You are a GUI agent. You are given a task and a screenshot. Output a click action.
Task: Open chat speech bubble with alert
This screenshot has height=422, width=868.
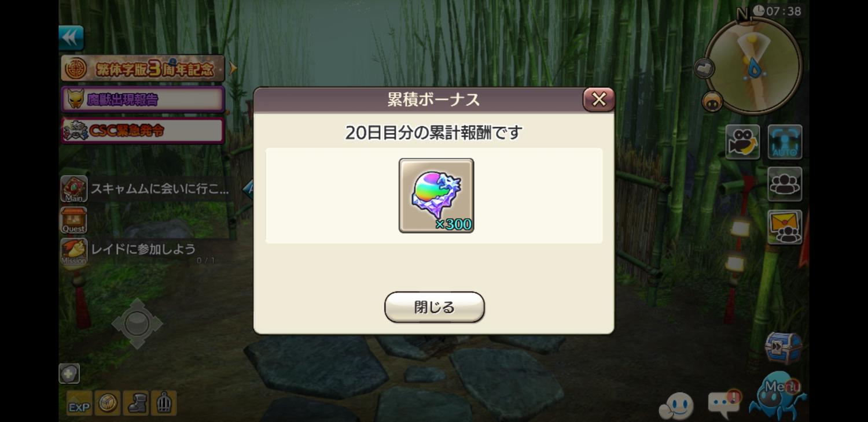pyautogui.click(x=725, y=404)
